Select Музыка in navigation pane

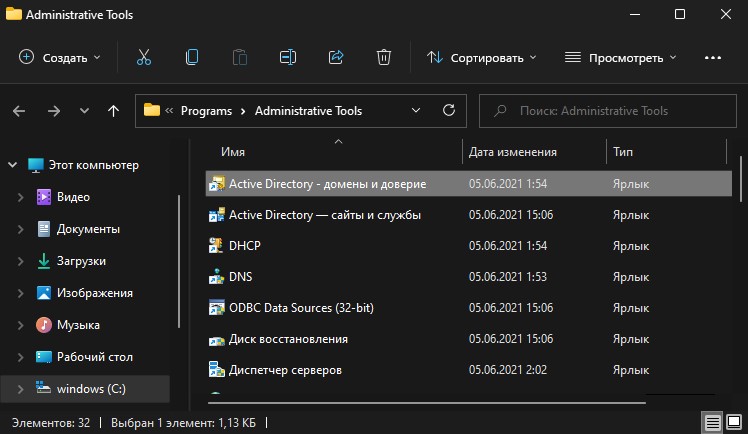(78, 325)
